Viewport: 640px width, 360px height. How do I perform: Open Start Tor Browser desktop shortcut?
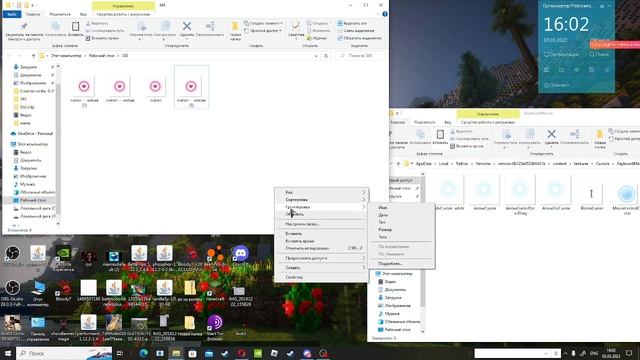(x=215, y=328)
